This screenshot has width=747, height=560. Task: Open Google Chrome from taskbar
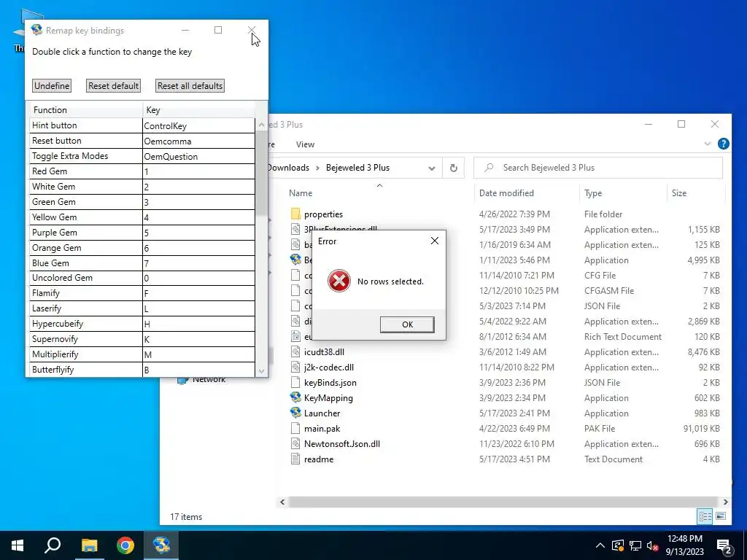pos(125,545)
